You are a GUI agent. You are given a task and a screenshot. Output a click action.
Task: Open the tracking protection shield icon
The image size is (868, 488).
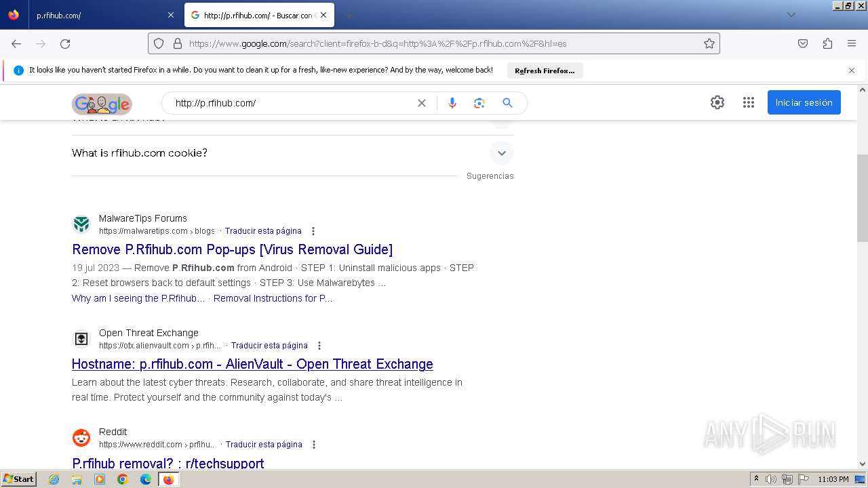159,43
